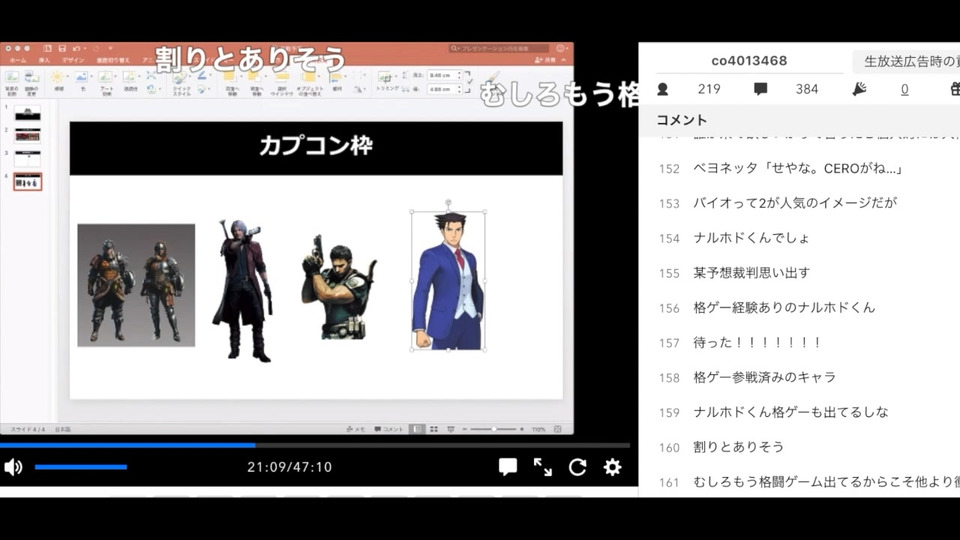The height and width of the screenshot is (540, 960).
Task: Select slide 1 thumbnail
Action: point(28,113)
